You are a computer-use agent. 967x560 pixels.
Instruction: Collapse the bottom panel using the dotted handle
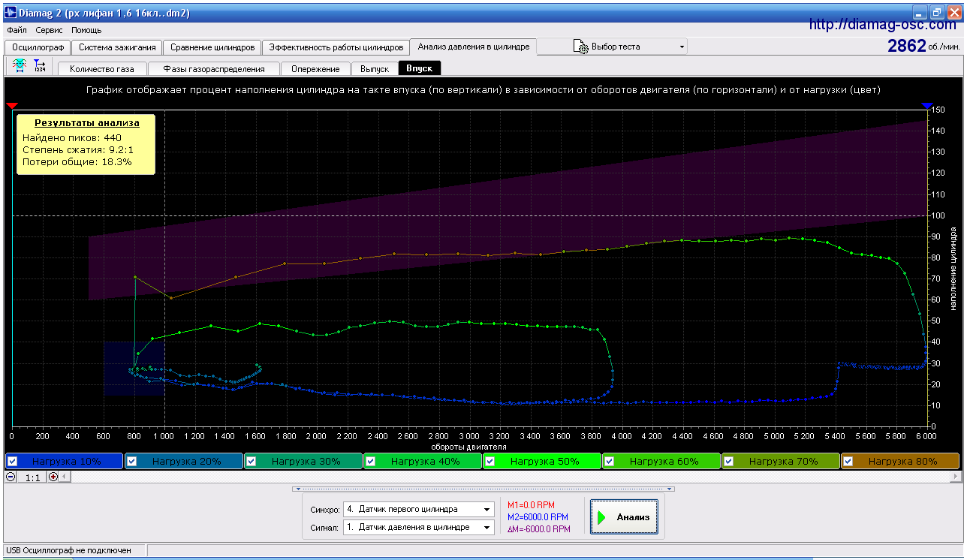click(483, 489)
